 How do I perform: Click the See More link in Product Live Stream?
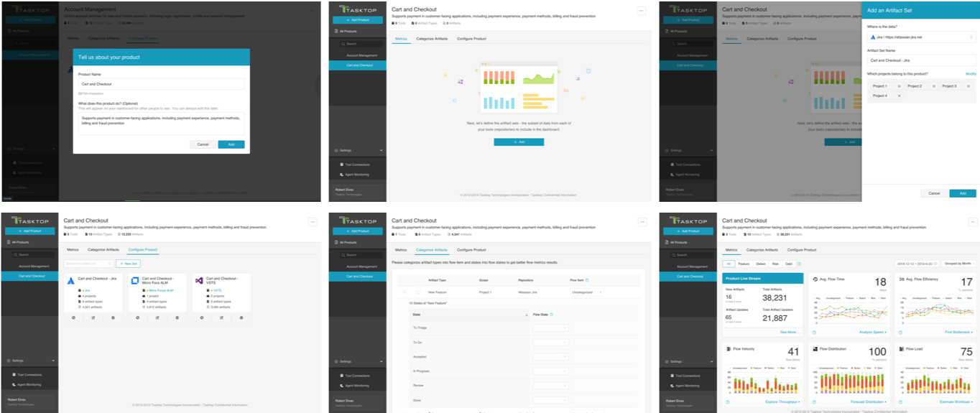tap(790, 333)
